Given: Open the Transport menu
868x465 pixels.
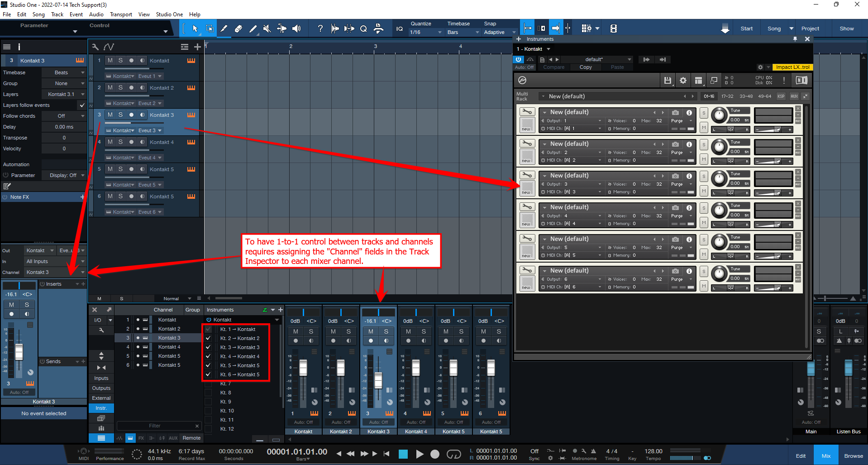Looking at the screenshot, I should point(121,14).
